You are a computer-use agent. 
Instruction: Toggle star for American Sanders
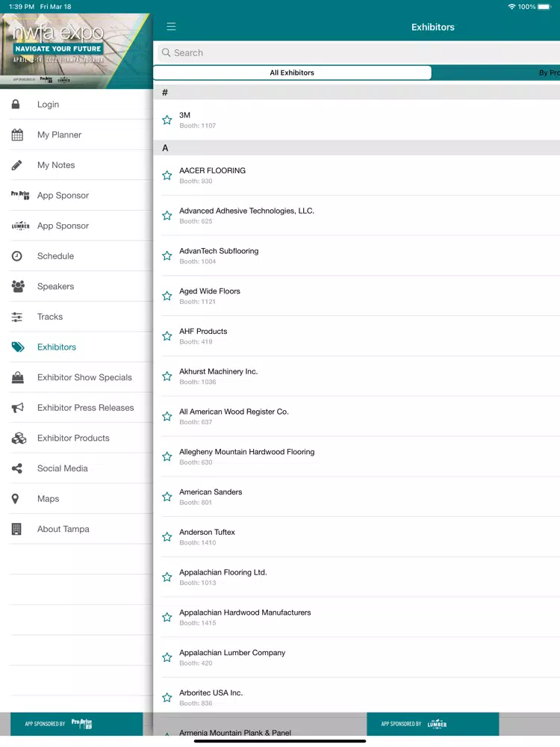click(x=167, y=497)
